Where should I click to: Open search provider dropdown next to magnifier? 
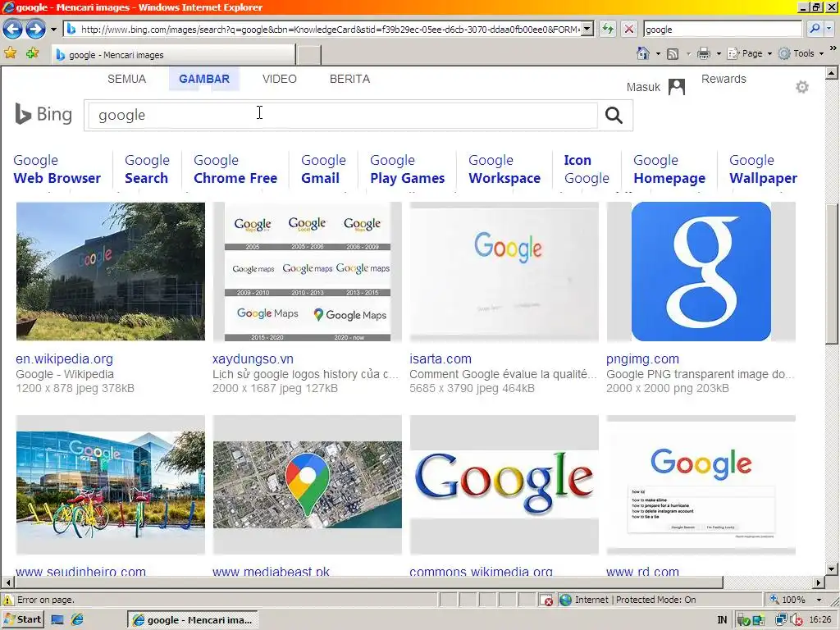[829, 29]
